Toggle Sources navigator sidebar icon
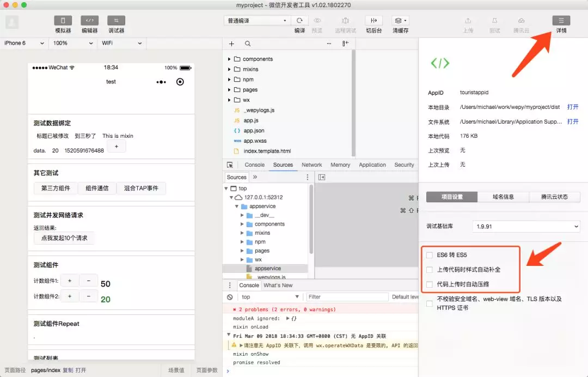Image resolution: width=588 pixels, height=377 pixels. click(322, 178)
